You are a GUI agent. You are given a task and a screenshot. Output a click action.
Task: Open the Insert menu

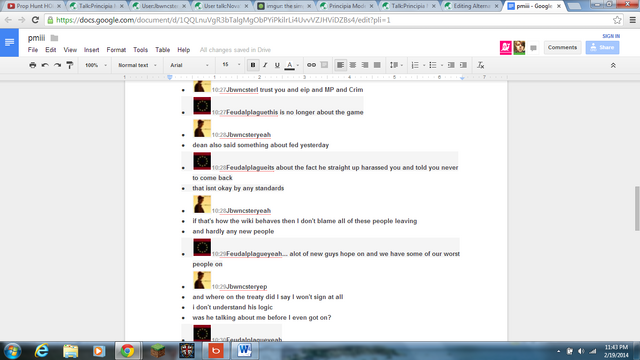(91, 50)
